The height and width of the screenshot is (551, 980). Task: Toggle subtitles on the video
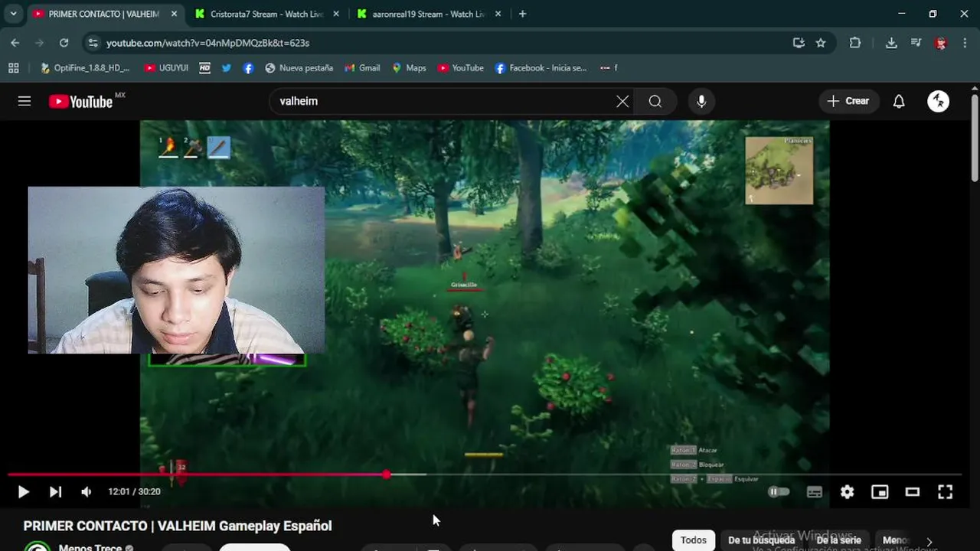click(x=815, y=492)
